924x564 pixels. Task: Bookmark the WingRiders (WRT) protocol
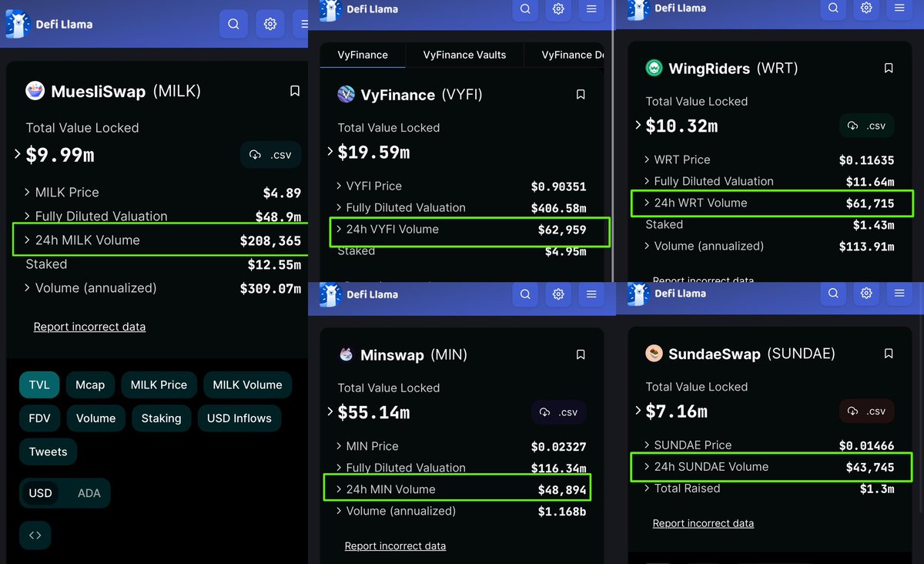[889, 68]
